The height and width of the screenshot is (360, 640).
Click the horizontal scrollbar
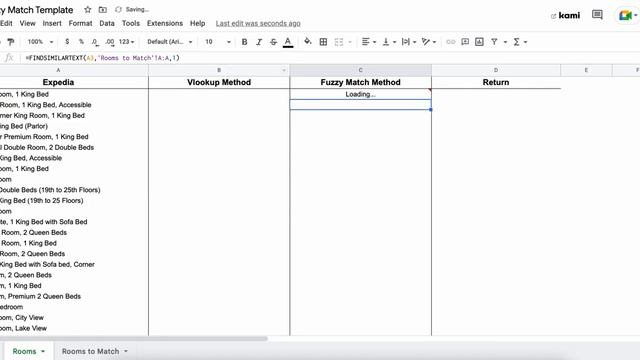(x=133, y=338)
